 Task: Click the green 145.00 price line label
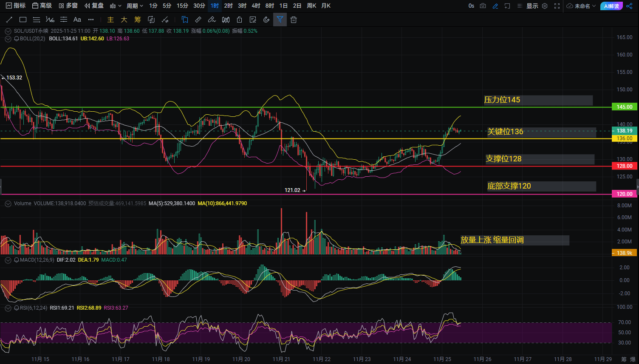click(624, 107)
